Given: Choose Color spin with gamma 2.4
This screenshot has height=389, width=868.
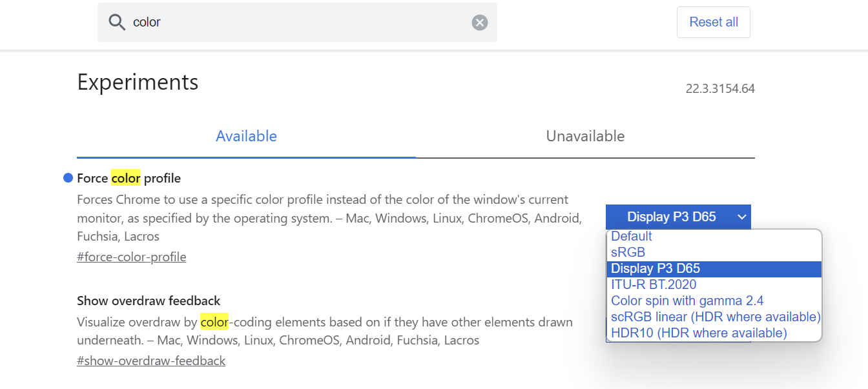Looking at the screenshot, I should (687, 301).
